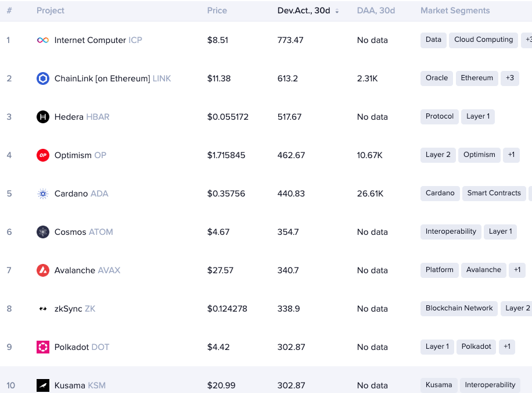Open the zkSync ZK project
Viewport: 532px width, 393px height.
[75, 309]
